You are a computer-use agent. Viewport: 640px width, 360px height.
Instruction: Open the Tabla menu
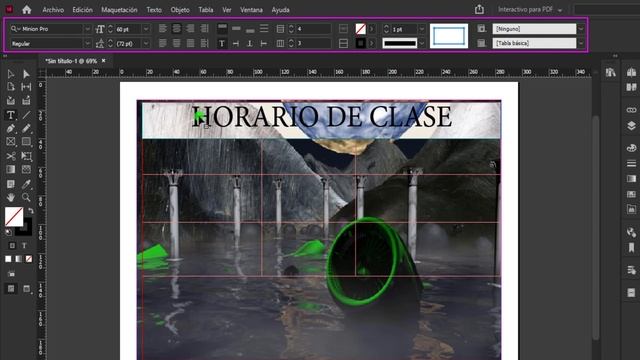206,10
